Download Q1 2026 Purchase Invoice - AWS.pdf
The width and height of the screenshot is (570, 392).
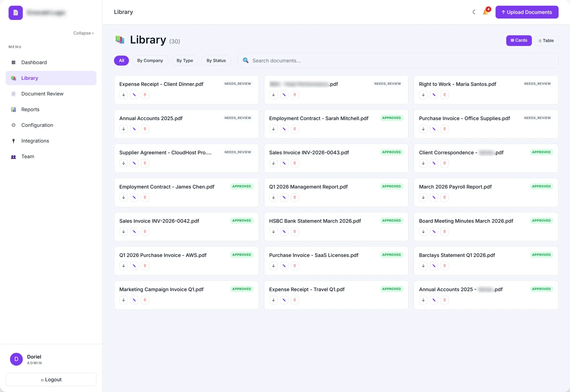[124, 266]
